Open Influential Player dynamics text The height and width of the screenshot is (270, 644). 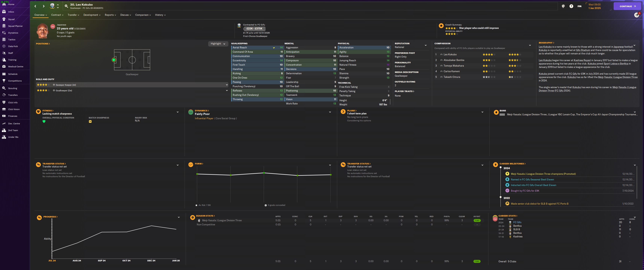pyautogui.click(x=204, y=118)
